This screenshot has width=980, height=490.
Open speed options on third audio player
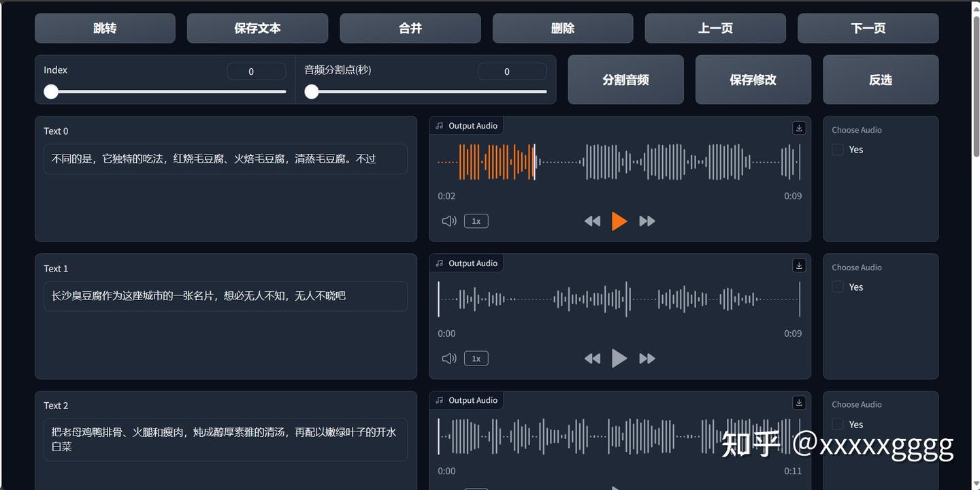pyautogui.click(x=476, y=488)
